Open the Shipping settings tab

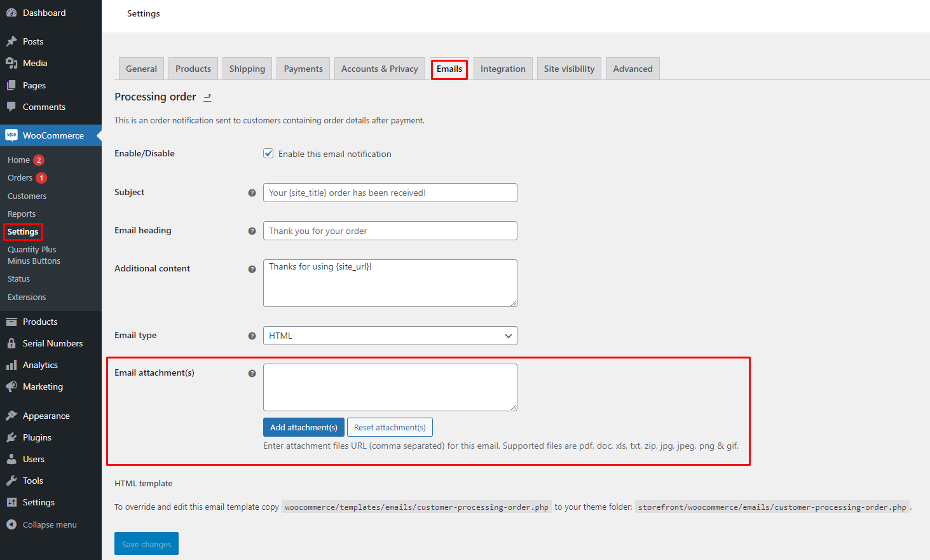[x=247, y=69]
